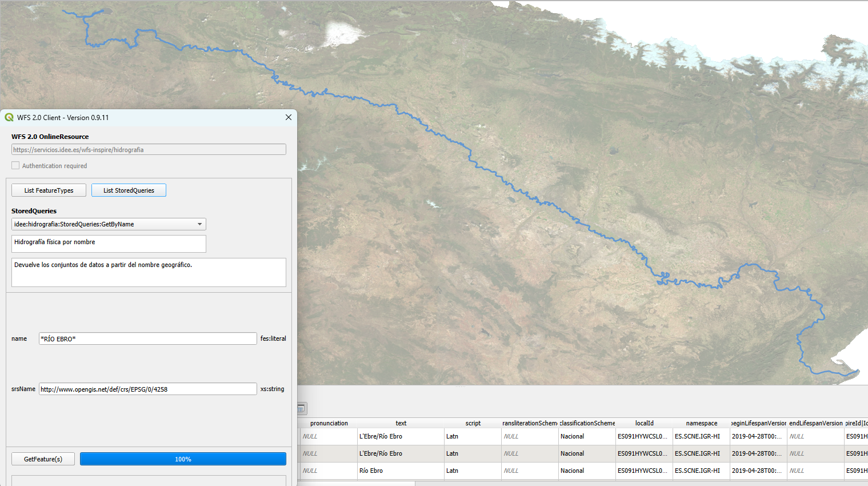868x486 pixels.
Task: Click the 'pronunciation' column header
Action: click(329, 423)
